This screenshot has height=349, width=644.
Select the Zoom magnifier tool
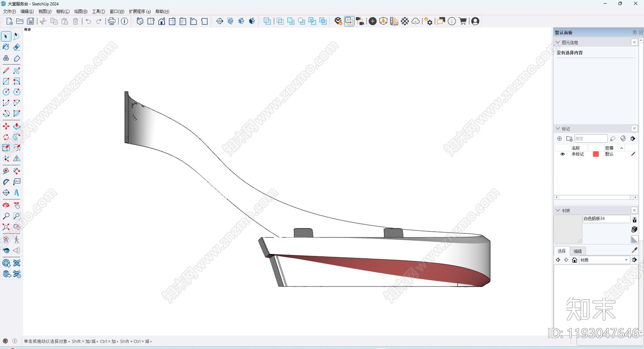click(6, 216)
